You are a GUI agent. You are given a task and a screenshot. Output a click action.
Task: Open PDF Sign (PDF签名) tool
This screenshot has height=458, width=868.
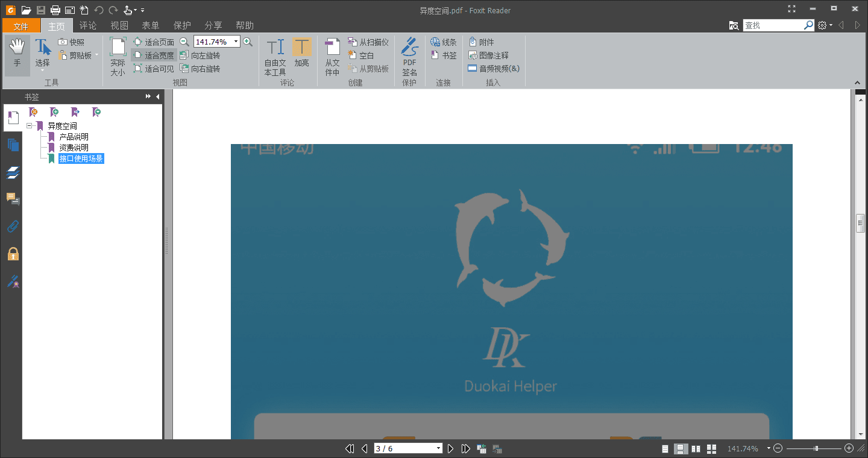point(409,56)
